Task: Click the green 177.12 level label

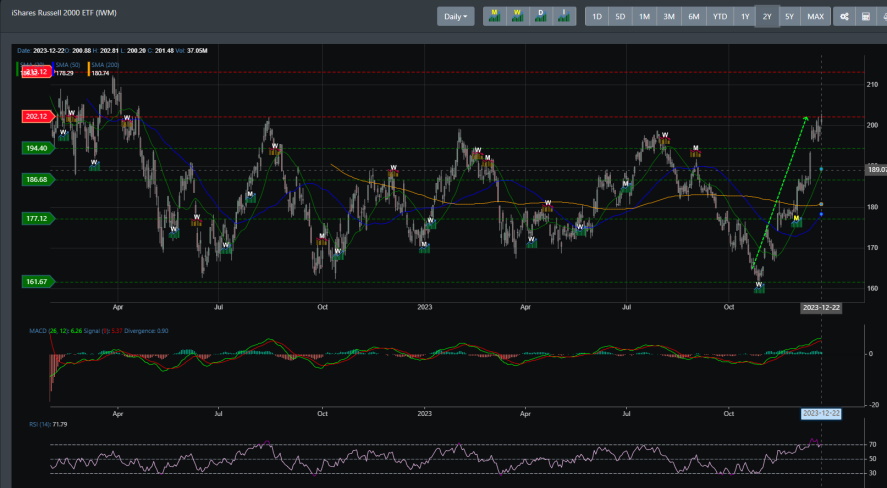Action: click(x=37, y=218)
